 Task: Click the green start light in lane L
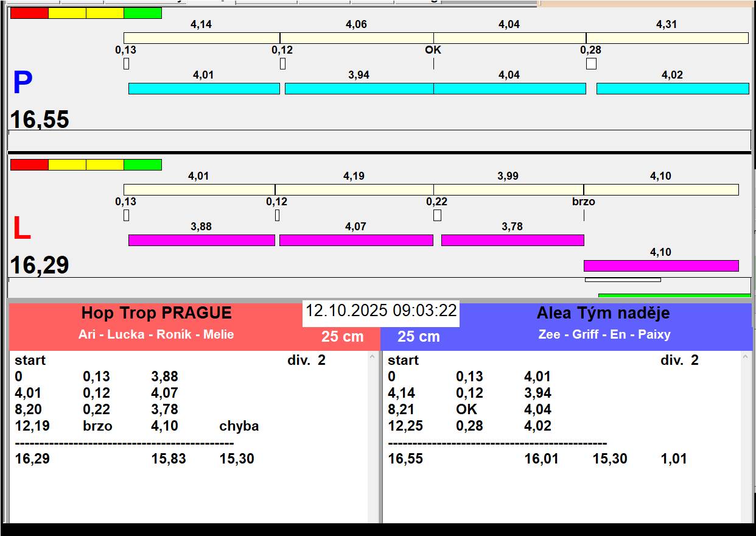[x=142, y=164]
